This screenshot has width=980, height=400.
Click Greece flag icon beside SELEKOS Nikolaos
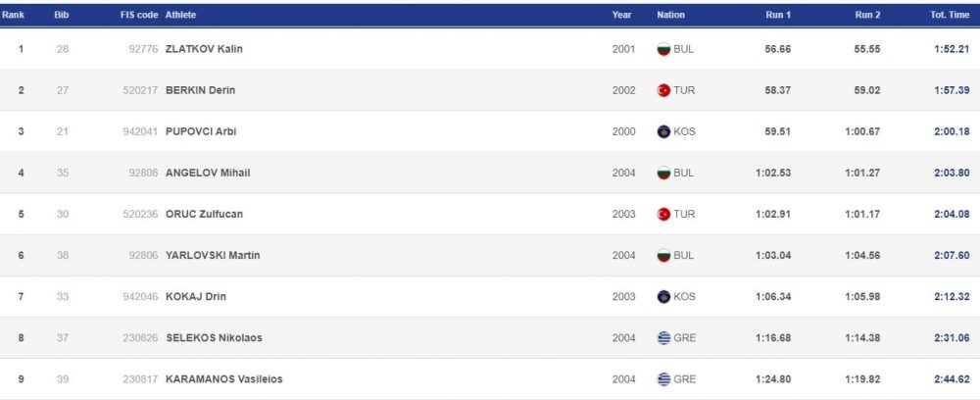[663, 338]
